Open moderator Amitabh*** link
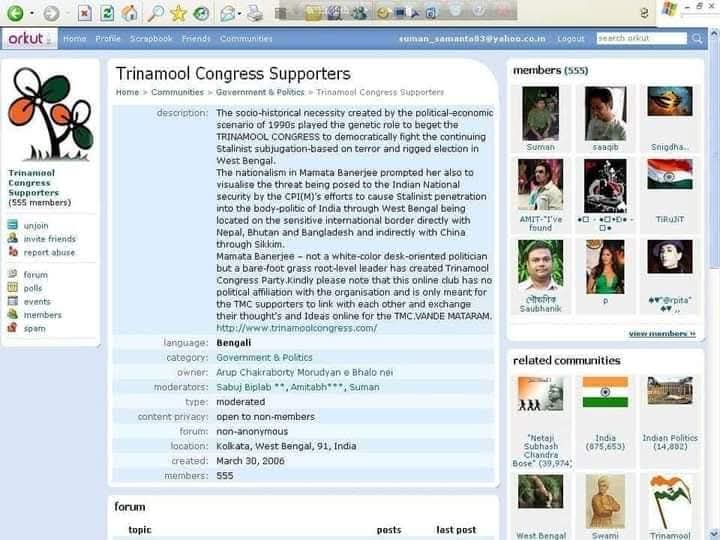The image size is (720, 540). pos(317,387)
